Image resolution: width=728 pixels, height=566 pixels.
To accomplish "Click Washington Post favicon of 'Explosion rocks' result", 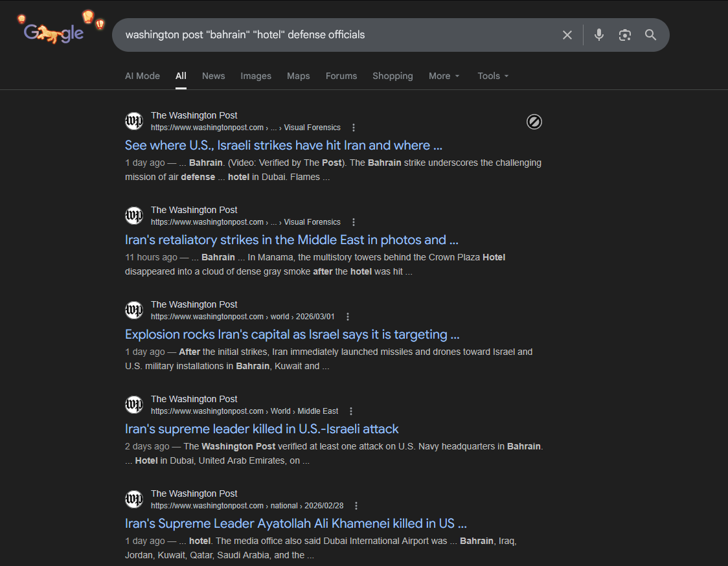I will (133, 310).
